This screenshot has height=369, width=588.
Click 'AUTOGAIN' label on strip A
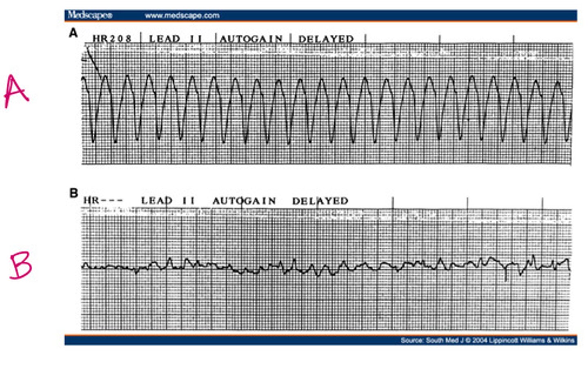[x=251, y=39]
